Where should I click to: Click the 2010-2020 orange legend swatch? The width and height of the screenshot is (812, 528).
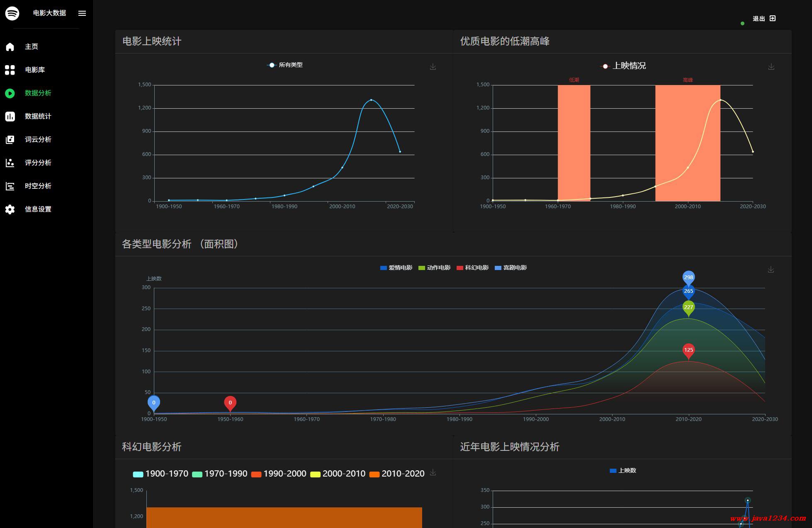(x=374, y=474)
